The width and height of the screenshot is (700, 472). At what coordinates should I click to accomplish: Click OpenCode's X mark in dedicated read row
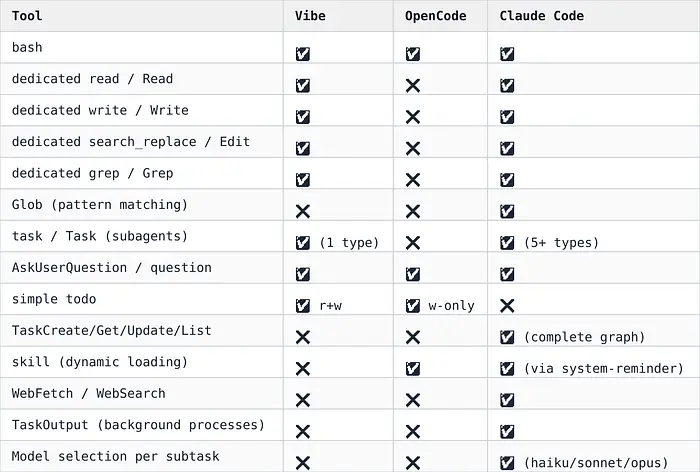pos(413,86)
